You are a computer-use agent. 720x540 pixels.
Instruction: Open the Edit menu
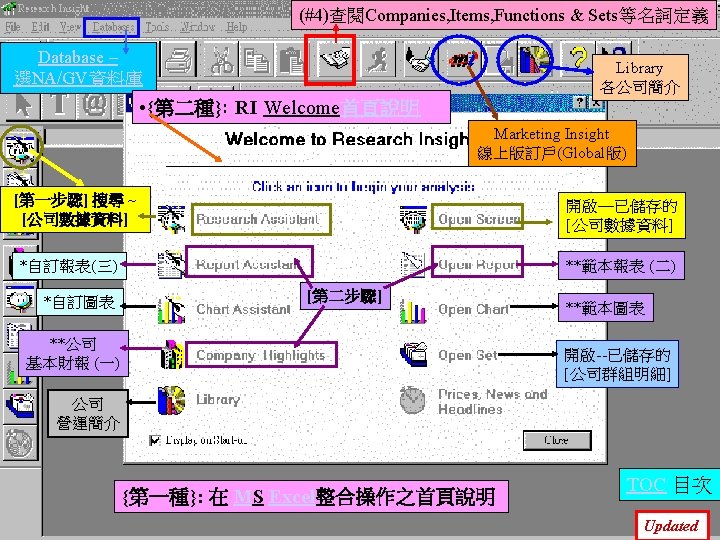[x=40, y=27]
